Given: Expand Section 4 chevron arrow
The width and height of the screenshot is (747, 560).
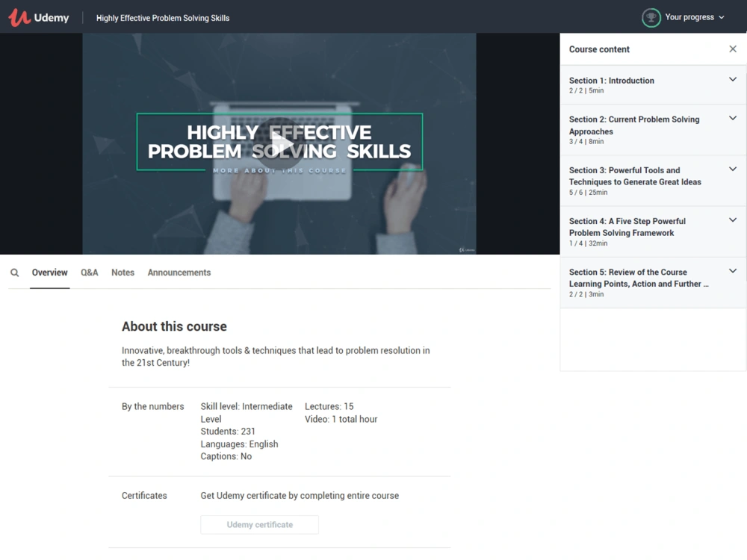Looking at the screenshot, I should click(x=733, y=220).
